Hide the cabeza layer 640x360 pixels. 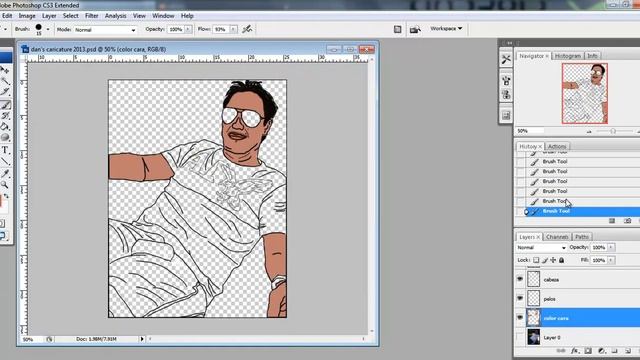[520, 279]
